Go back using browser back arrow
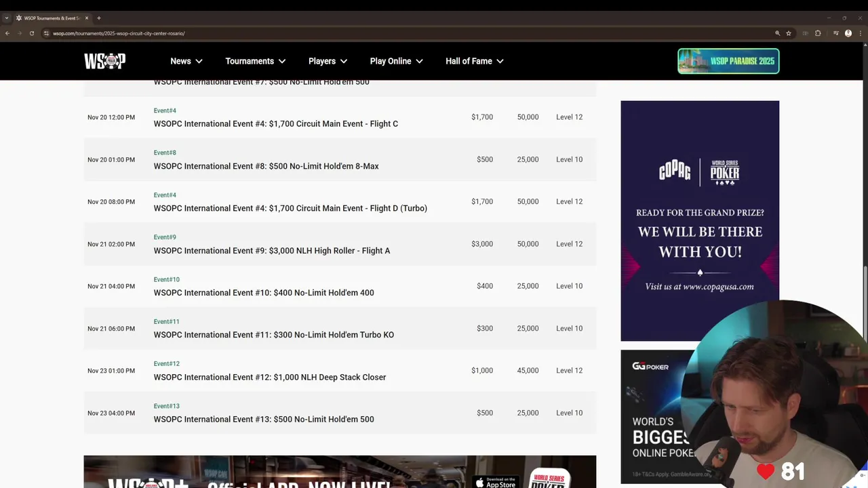 pyautogui.click(x=7, y=33)
